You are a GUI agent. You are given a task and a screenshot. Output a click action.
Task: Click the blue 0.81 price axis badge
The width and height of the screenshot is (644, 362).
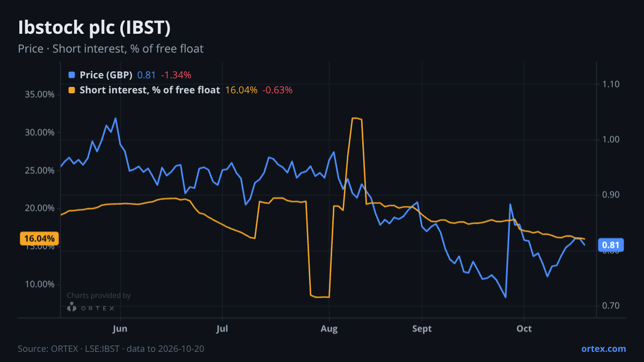[x=610, y=246]
